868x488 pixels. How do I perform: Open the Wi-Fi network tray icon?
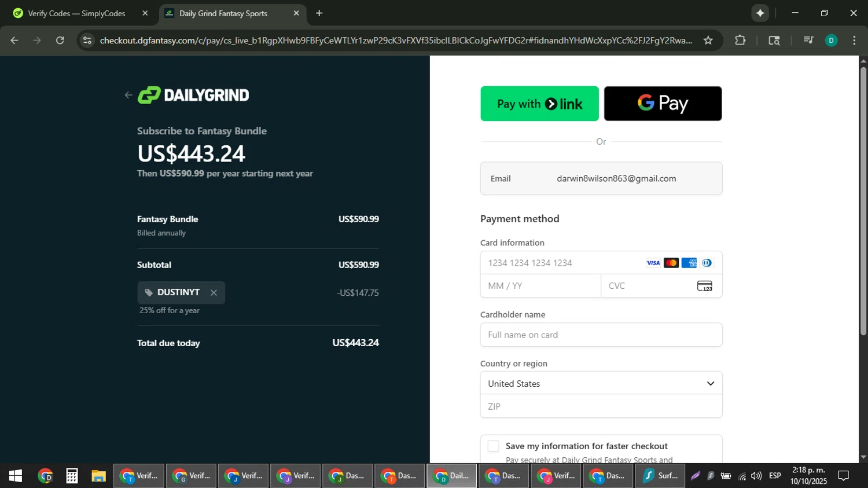click(x=742, y=476)
